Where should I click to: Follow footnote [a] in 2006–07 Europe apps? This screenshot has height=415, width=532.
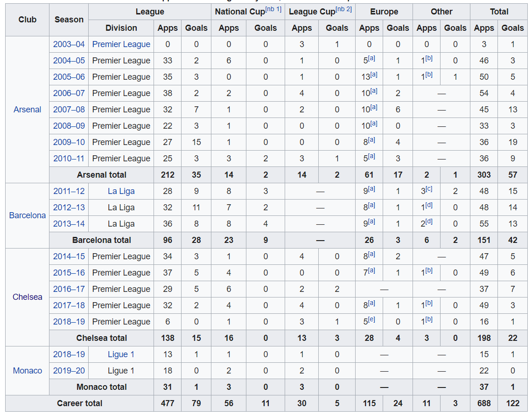click(x=374, y=91)
